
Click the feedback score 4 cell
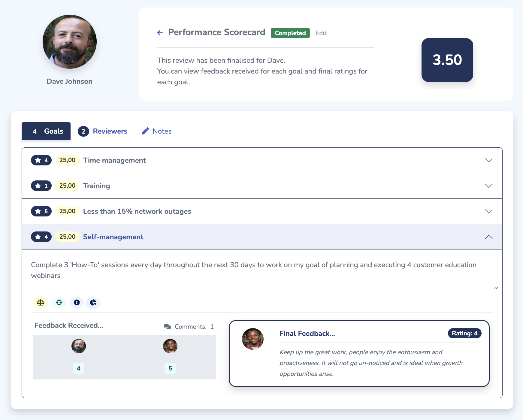click(79, 368)
